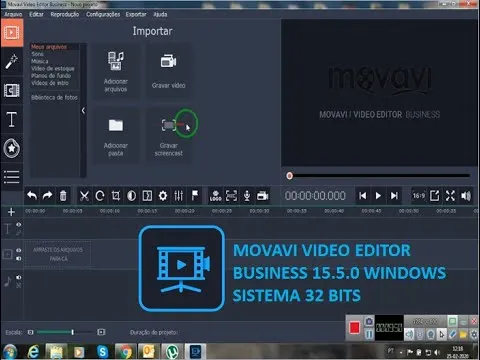Toggle visibility of the video track
The image size is (480, 360).
pos(19,250)
